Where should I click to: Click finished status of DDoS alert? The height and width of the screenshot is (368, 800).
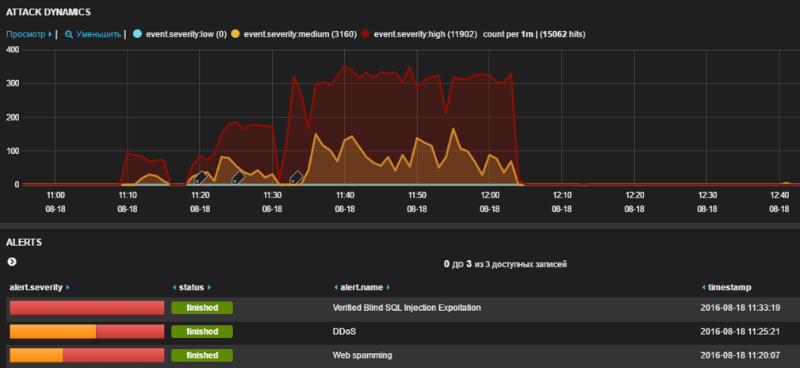point(202,331)
